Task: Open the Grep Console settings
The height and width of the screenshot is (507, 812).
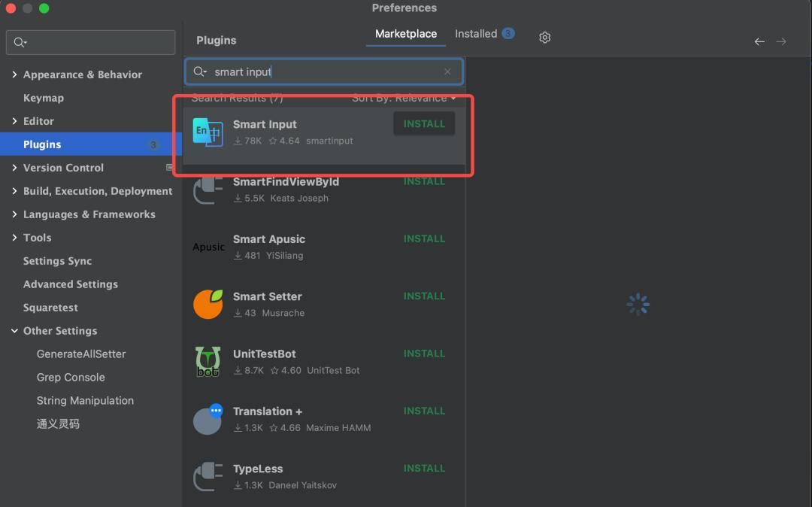Action: click(x=71, y=377)
